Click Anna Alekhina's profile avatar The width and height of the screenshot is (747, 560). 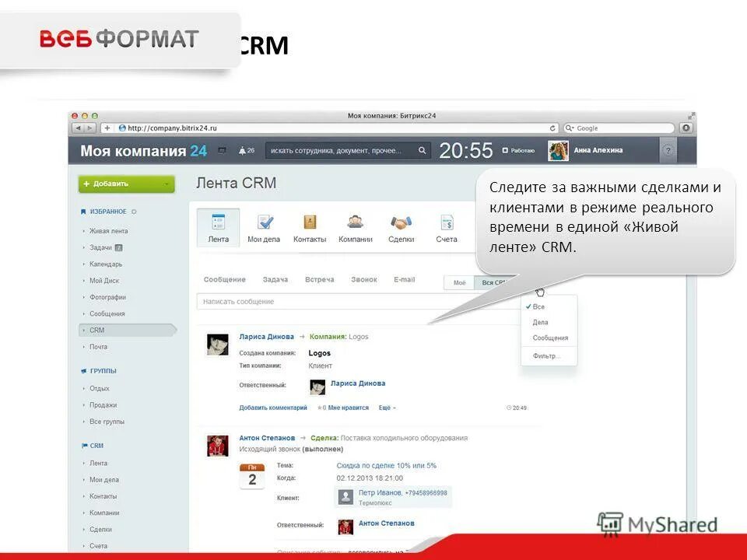click(x=558, y=150)
